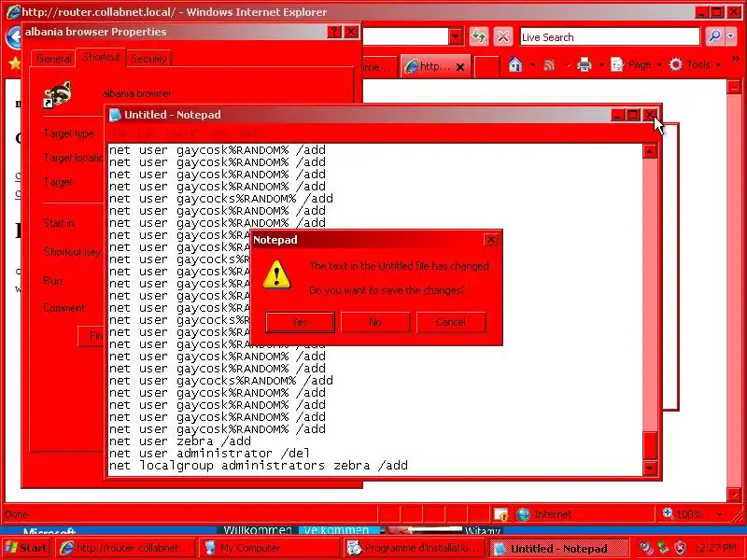Click the IE Home icon

tap(515, 64)
